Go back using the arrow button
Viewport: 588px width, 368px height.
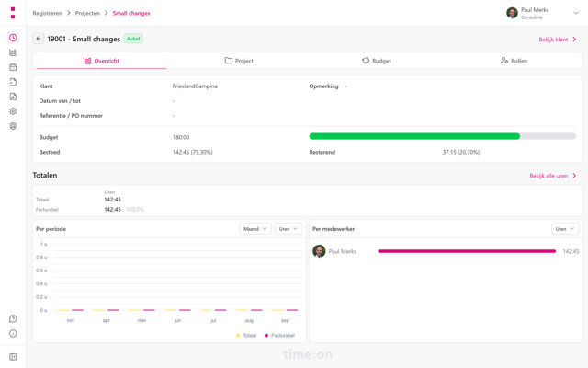[x=39, y=39]
